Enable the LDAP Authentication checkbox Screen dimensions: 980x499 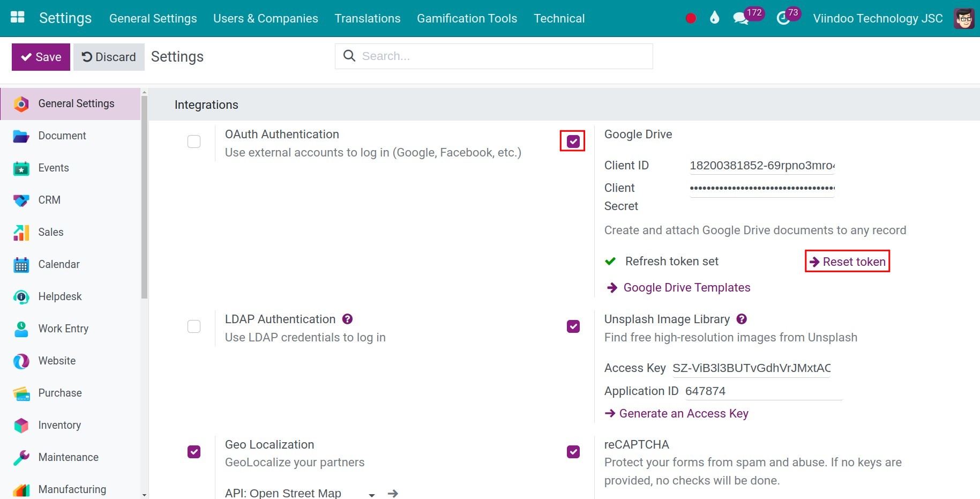[194, 326]
